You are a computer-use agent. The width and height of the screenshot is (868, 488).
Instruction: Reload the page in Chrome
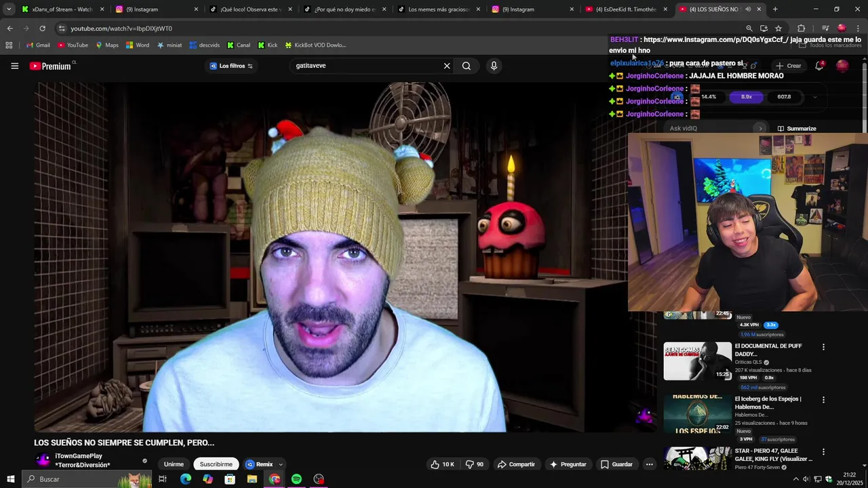pyautogui.click(x=42, y=28)
